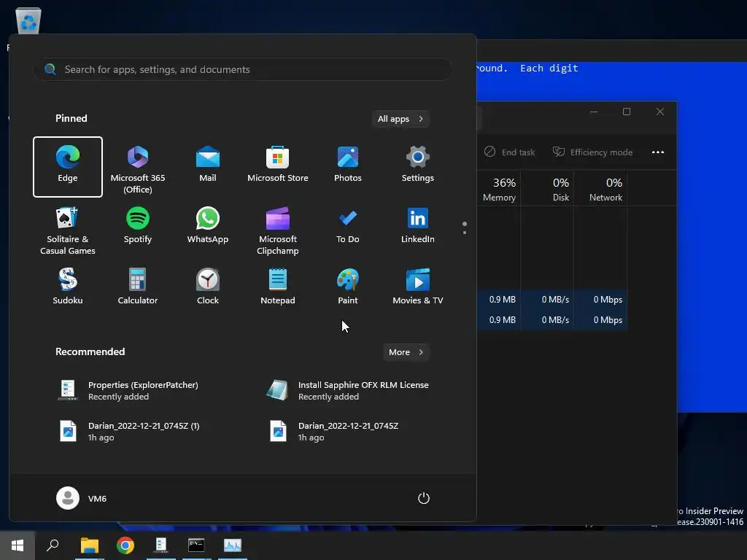Screen dimensions: 747x560
Task: Launch Movies & TV
Action: 418,287
